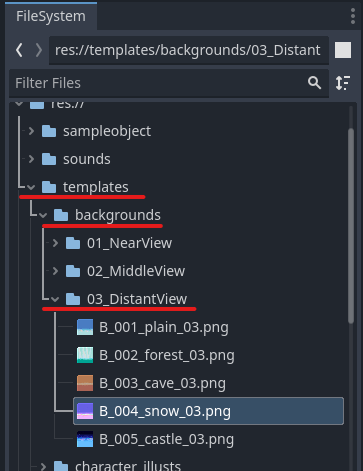363x471 pixels.
Task: Collapse the templates folder
Action: click(x=31, y=187)
